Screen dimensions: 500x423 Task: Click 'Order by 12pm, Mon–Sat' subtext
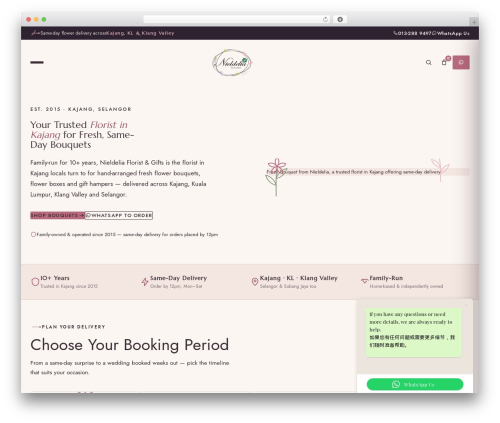pos(176,286)
